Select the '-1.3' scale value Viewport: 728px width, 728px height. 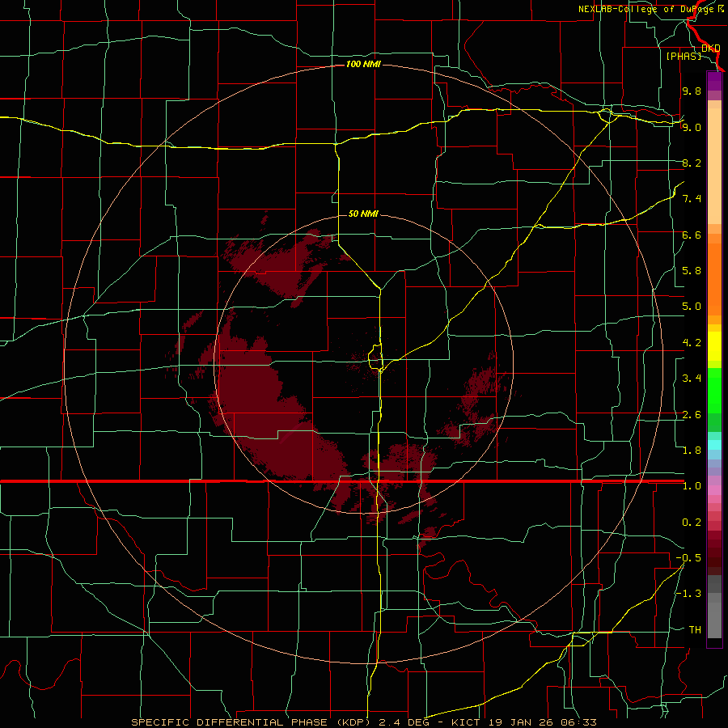688,594
